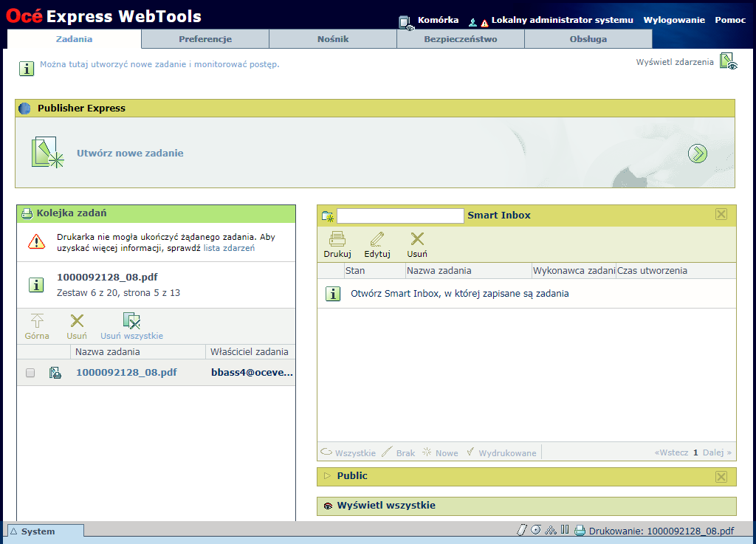The image size is (756, 544).
Task: Open the Bezpieczeństwo tab
Action: click(461, 39)
